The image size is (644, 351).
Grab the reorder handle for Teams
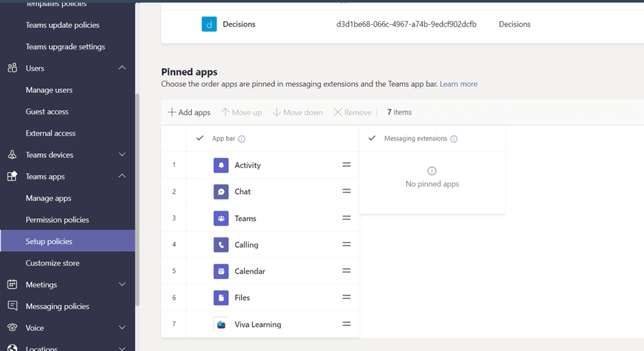(347, 218)
